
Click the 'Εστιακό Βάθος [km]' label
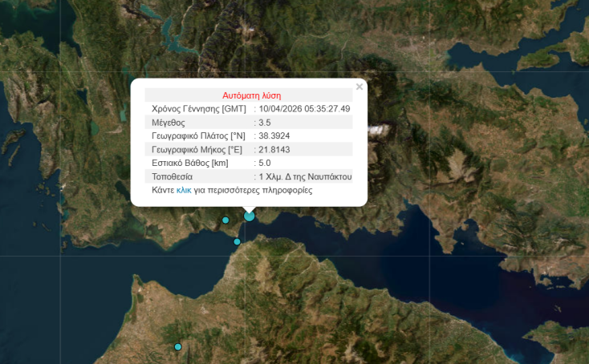click(x=189, y=163)
